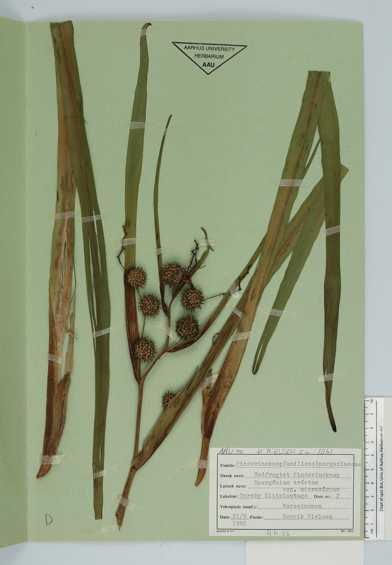Click the handwritten letter D on sheet
Image resolution: width=392 pixels, height=565 pixels.
(49, 520)
